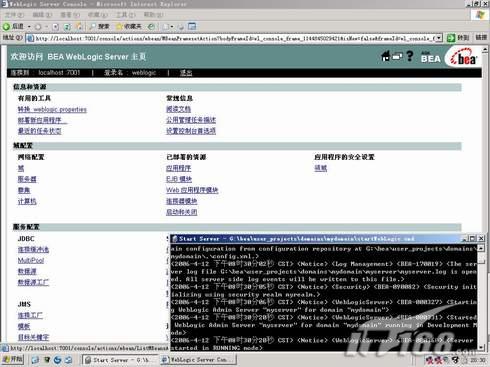The width and height of the screenshot is (490, 367).
Task: Click the new window icon in BEA banner
Action: [397, 57]
